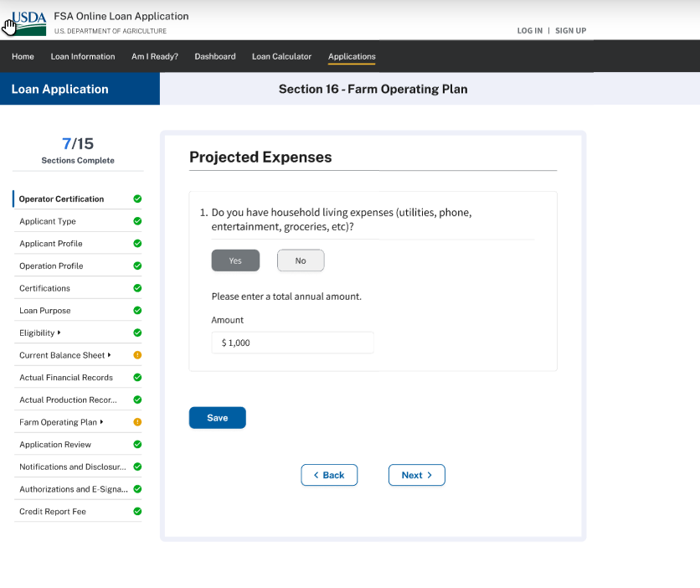Select Yes for household living expenses
700x588 pixels.
coord(235,260)
